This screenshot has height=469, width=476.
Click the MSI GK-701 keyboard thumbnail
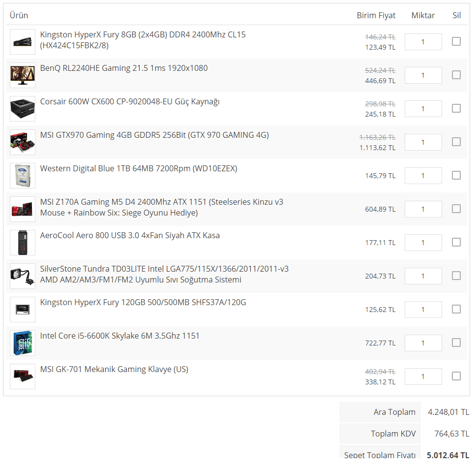(22, 376)
